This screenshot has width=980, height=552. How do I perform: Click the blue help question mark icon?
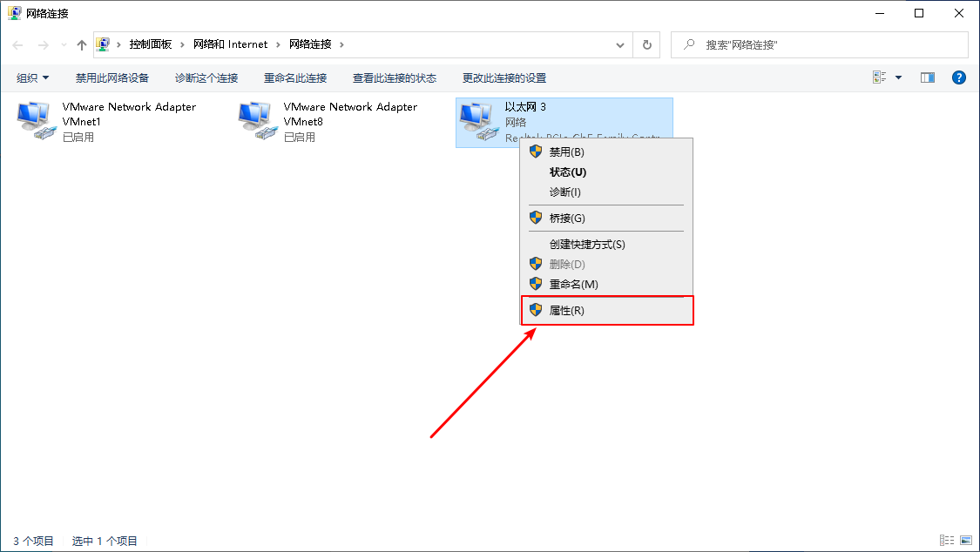tap(959, 77)
